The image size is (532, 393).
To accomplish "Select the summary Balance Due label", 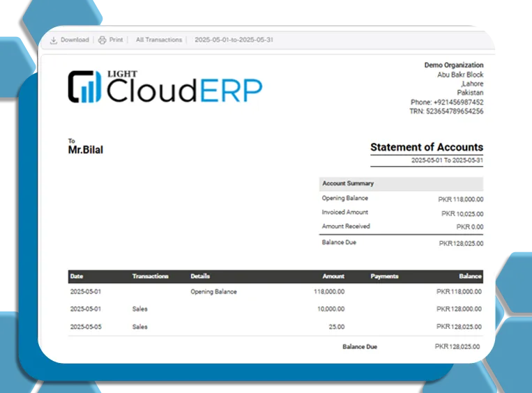I will [x=339, y=242].
